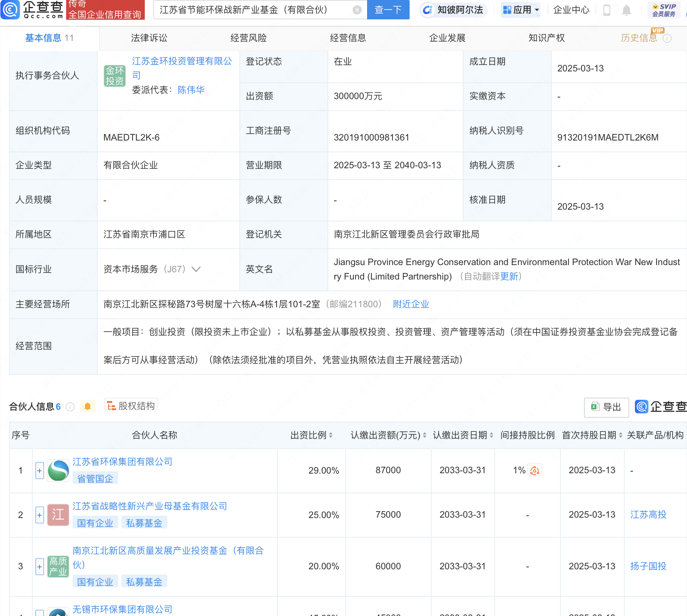
Task: Open the 附近企业 link
Action: (411, 304)
